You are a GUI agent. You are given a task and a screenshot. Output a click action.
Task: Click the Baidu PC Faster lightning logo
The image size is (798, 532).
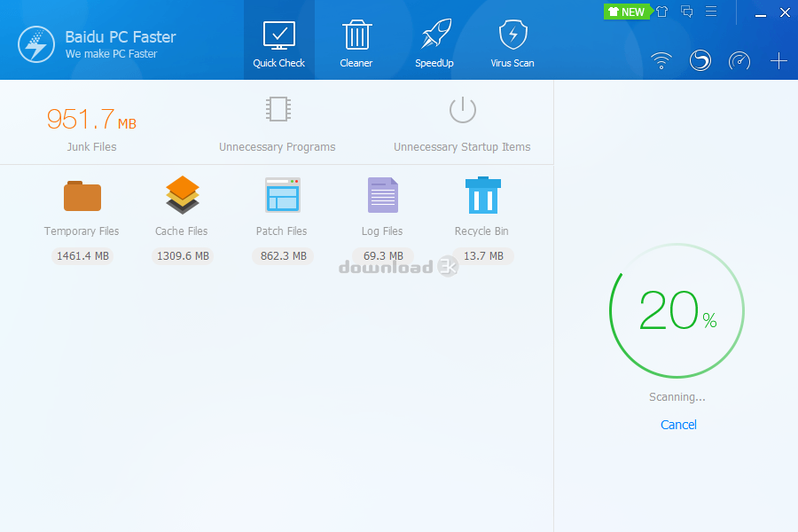36,44
